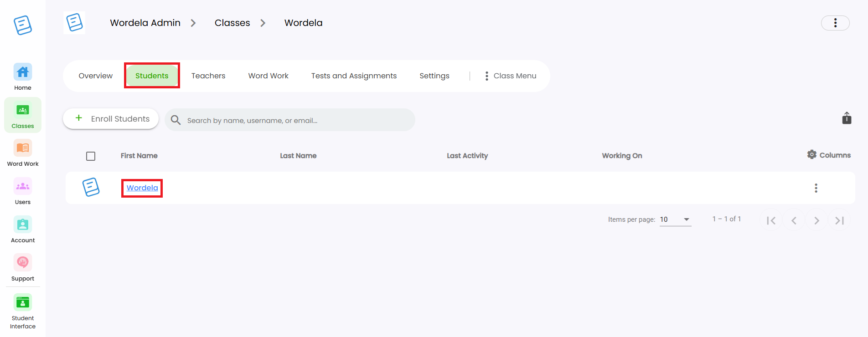This screenshot has height=337, width=868.
Task: Go to the previous page
Action: [x=794, y=220]
